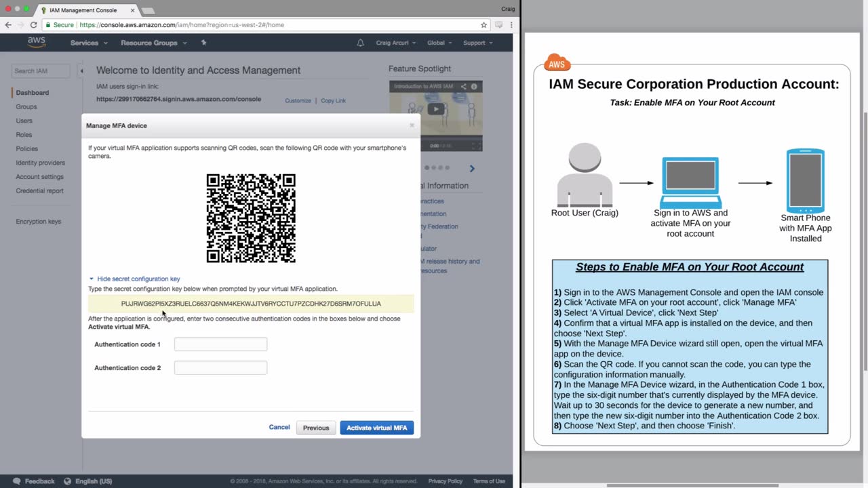Click the MFA QR code image
868x488 pixels.
251,218
